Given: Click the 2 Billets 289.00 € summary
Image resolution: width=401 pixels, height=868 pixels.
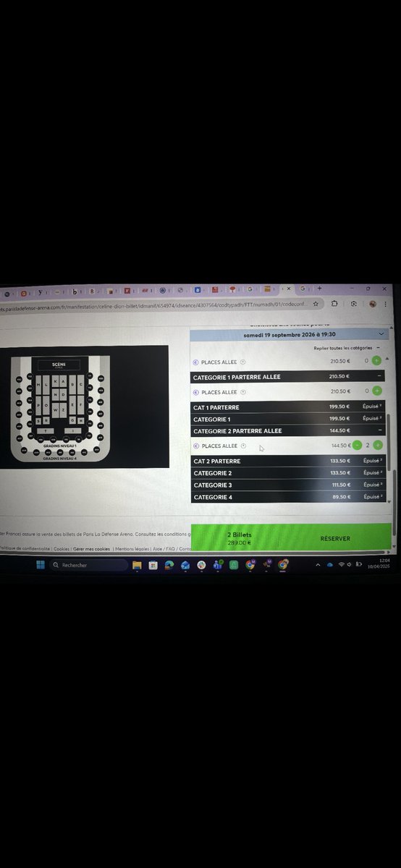Looking at the screenshot, I should point(239,538).
